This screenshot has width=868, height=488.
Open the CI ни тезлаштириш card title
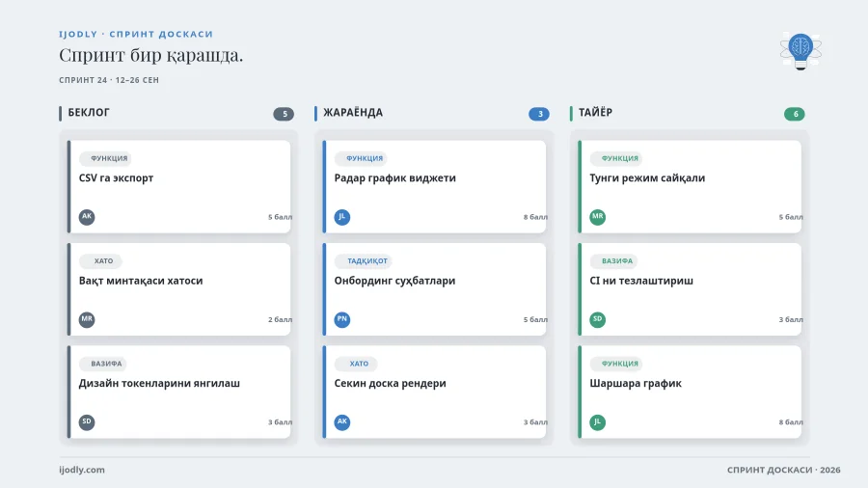[641, 281]
